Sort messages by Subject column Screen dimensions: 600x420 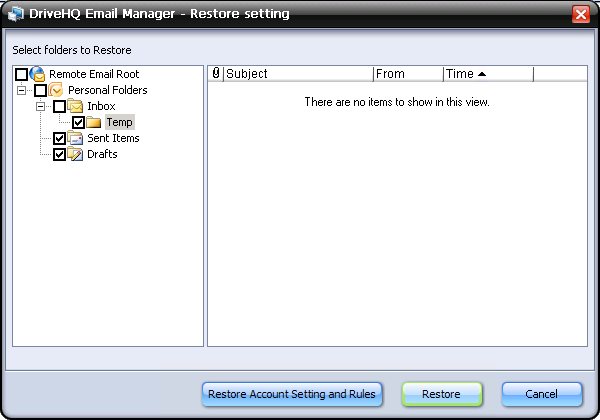point(298,74)
